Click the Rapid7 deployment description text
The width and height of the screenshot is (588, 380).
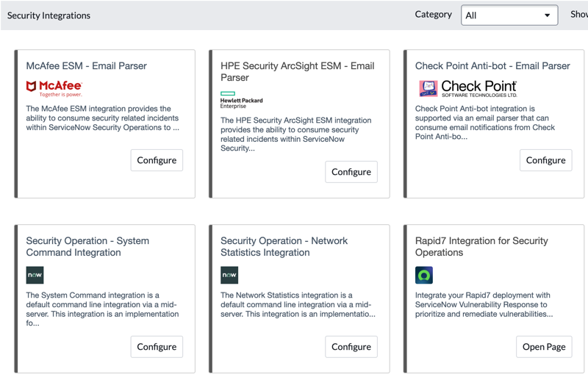pos(484,304)
